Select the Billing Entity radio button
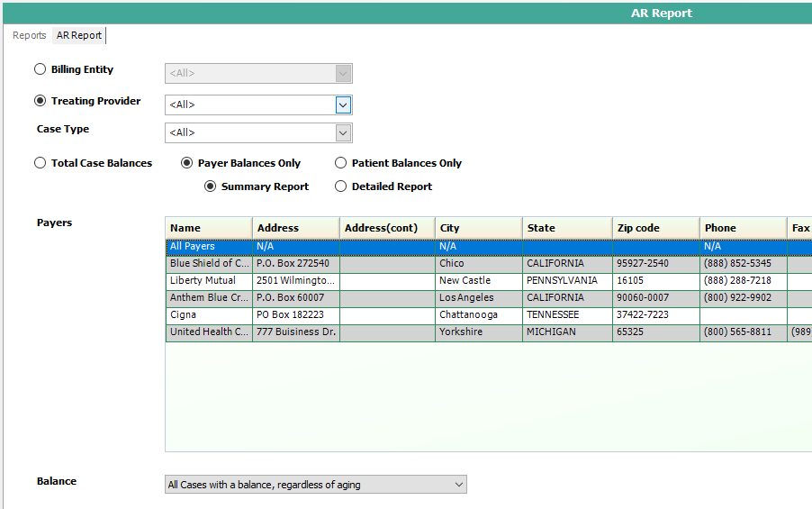812x509 pixels. 40,69
